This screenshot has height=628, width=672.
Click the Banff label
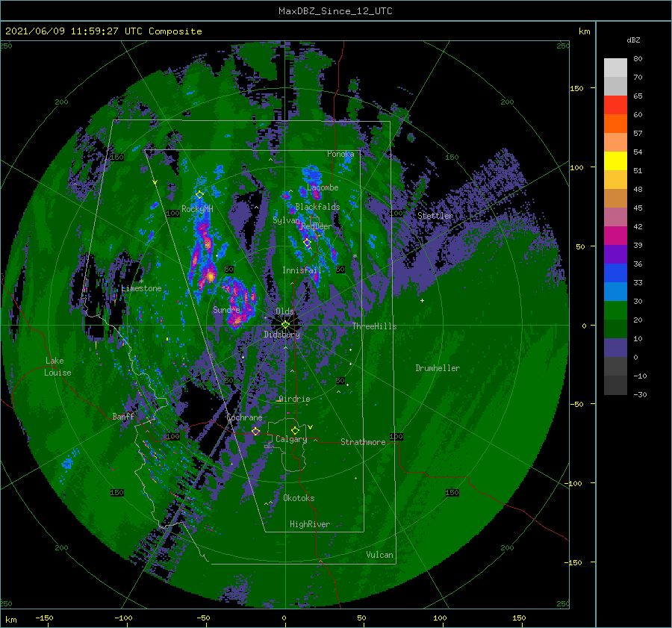(x=123, y=416)
